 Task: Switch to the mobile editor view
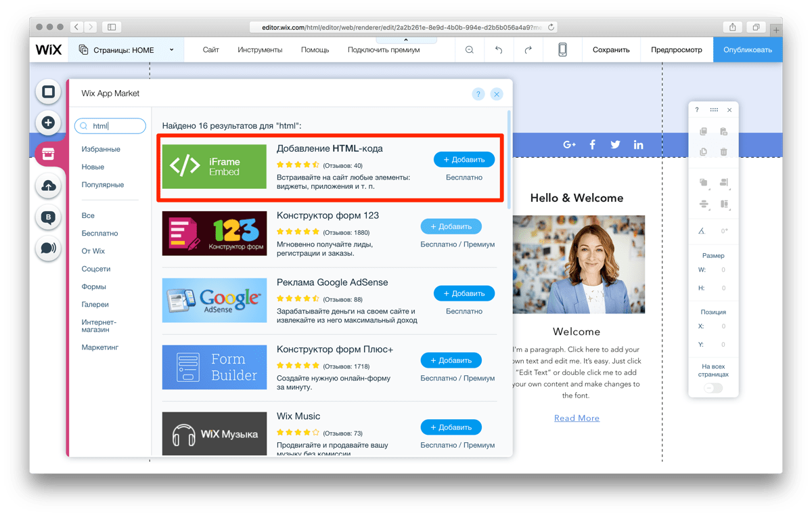[x=562, y=49]
